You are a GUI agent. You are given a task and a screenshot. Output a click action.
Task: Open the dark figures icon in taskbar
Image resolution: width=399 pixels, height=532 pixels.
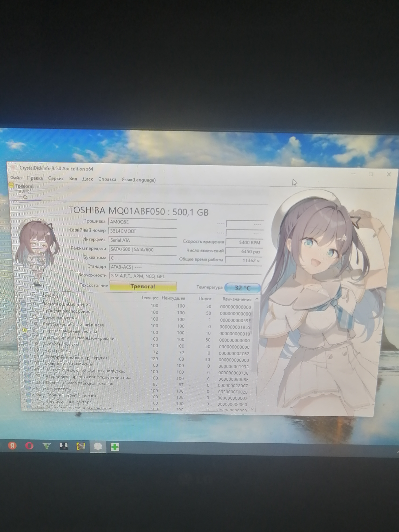pos(64,446)
